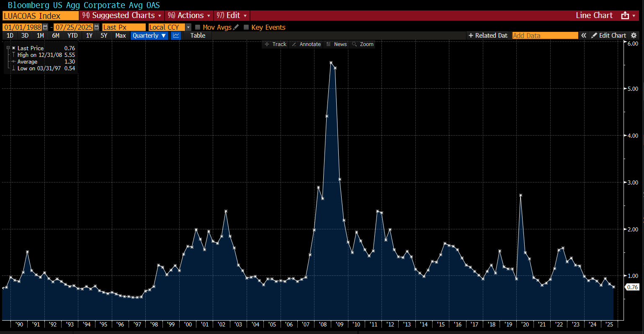Click the Edit Chart button
The height and width of the screenshot is (334, 644).
click(608, 36)
